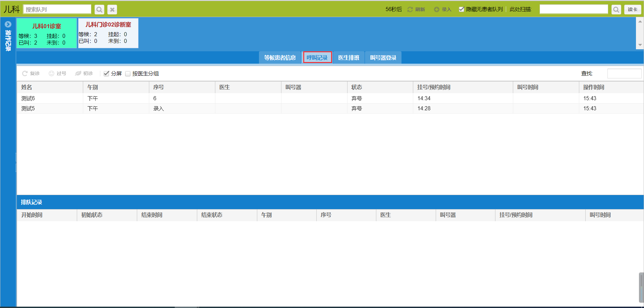Enable the 按医生分组 checkbox
644x308 pixels.
(128, 74)
